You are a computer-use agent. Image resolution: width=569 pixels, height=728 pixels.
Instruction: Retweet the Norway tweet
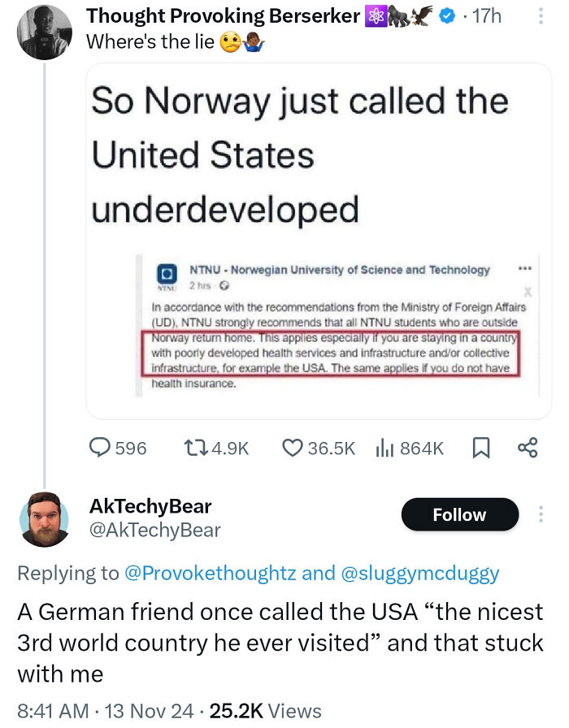click(x=216, y=448)
